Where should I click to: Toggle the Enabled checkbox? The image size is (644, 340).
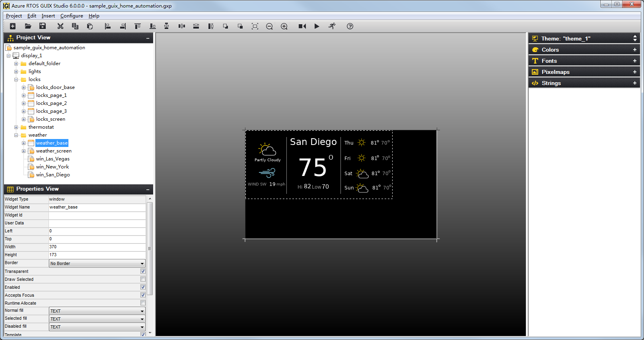point(143,287)
